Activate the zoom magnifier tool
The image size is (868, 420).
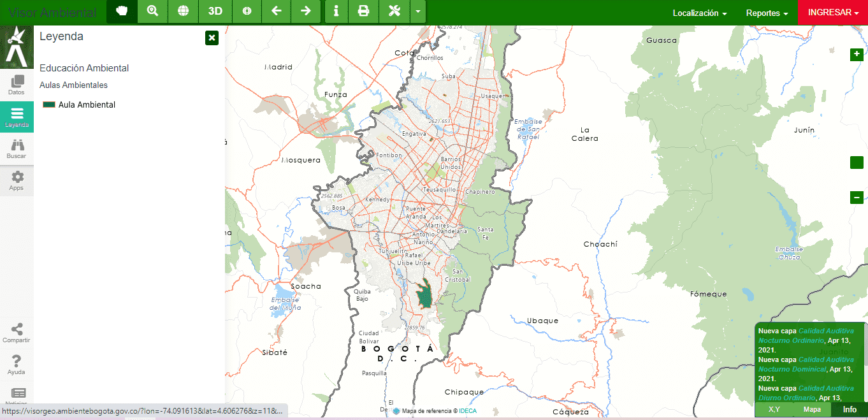coord(152,11)
